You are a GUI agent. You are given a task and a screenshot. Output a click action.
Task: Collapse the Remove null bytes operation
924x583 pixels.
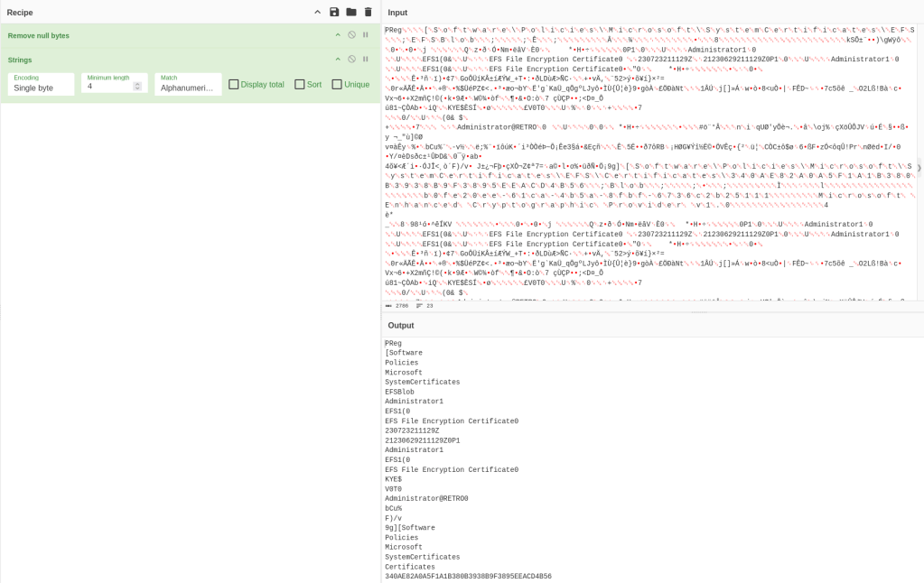[x=338, y=35]
